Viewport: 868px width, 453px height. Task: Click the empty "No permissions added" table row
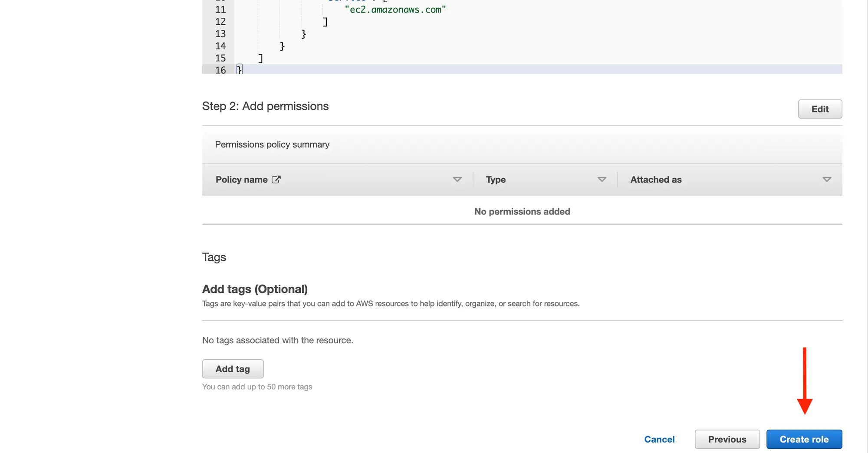pyautogui.click(x=522, y=212)
